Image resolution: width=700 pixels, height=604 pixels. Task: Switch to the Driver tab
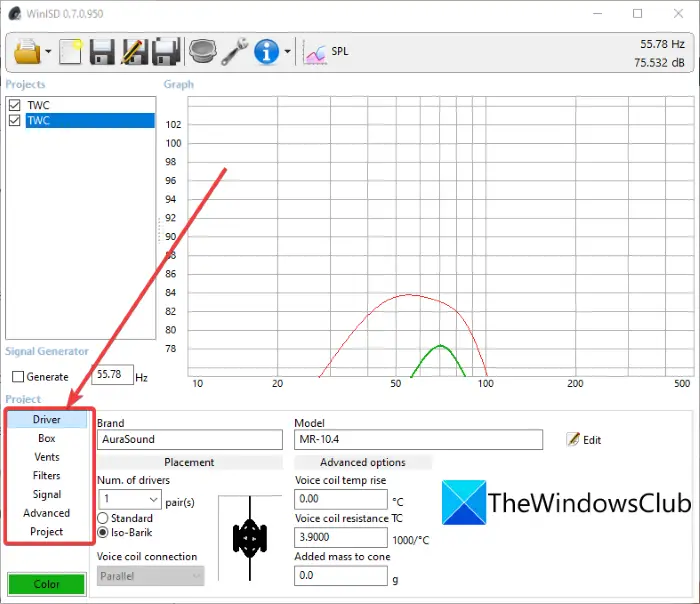click(x=47, y=420)
